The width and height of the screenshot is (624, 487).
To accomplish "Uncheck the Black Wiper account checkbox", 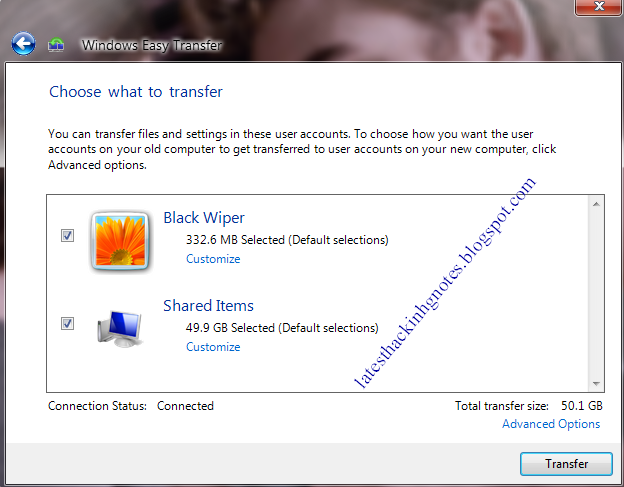I will click(x=67, y=235).
